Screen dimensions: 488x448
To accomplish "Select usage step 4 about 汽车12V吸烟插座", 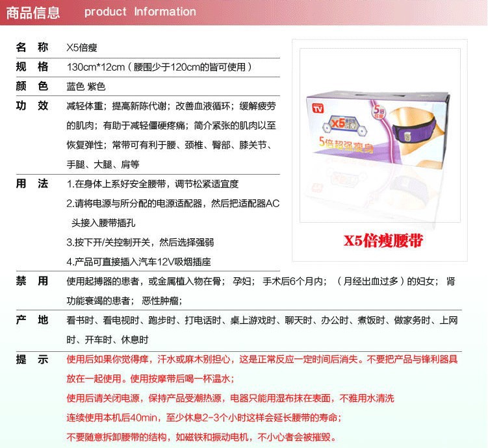I will (x=139, y=262).
